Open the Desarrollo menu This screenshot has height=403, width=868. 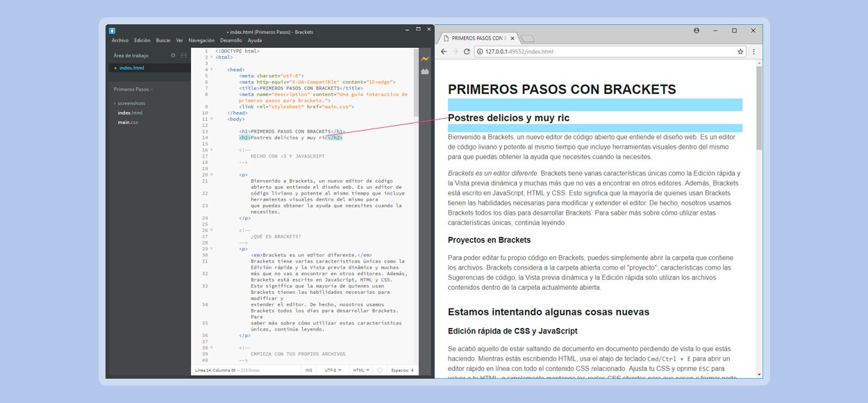231,40
